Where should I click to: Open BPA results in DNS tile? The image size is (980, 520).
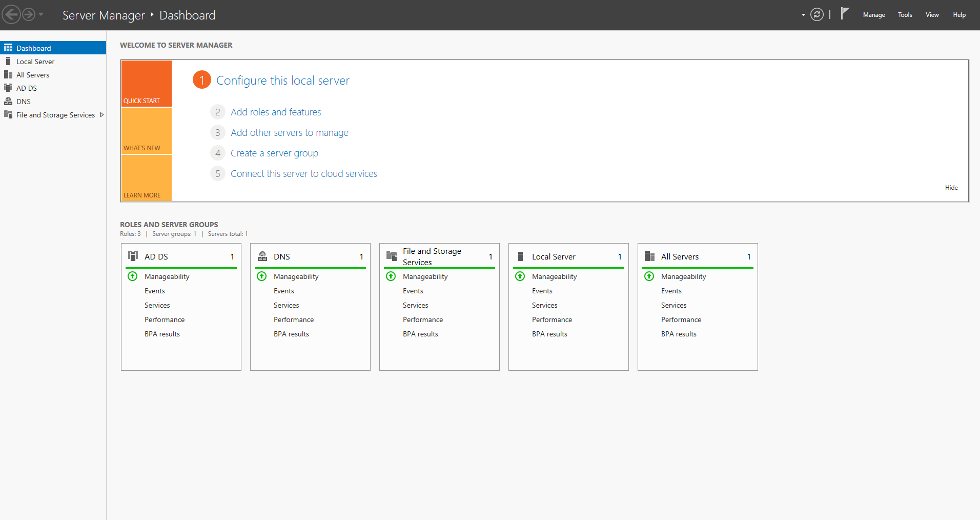pos(291,334)
